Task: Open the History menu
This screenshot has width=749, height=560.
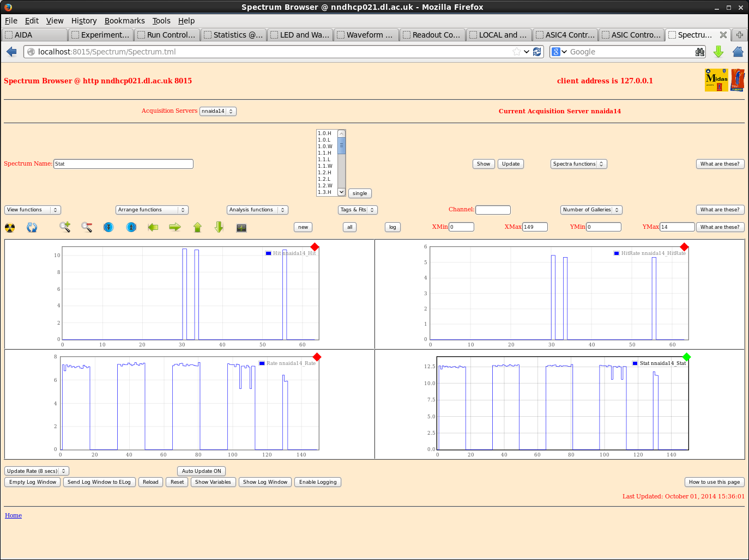Action: [x=84, y=21]
